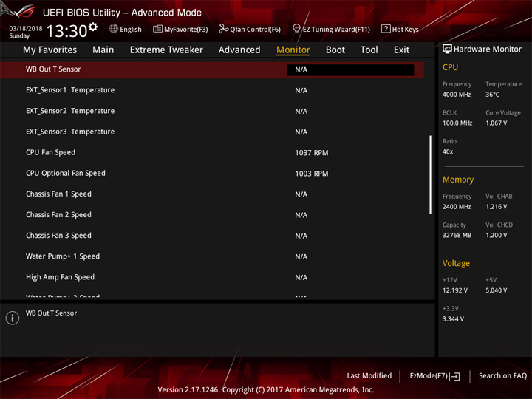Select the EXT_Sensor1 Temperature row
Screen dimensions: 532x399
pyautogui.click(x=212, y=90)
